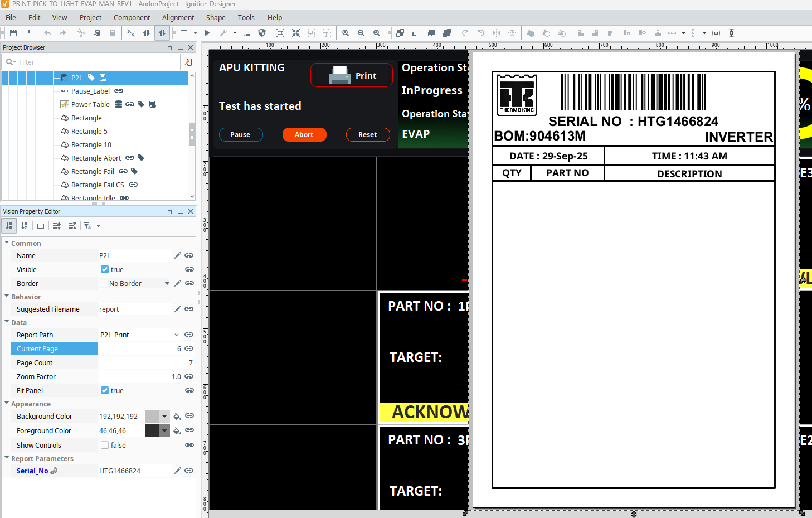Image resolution: width=812 pixels, height=518 pixels.
Task: Edit Serial_No parameter with pencil icon
Action: 178,471
